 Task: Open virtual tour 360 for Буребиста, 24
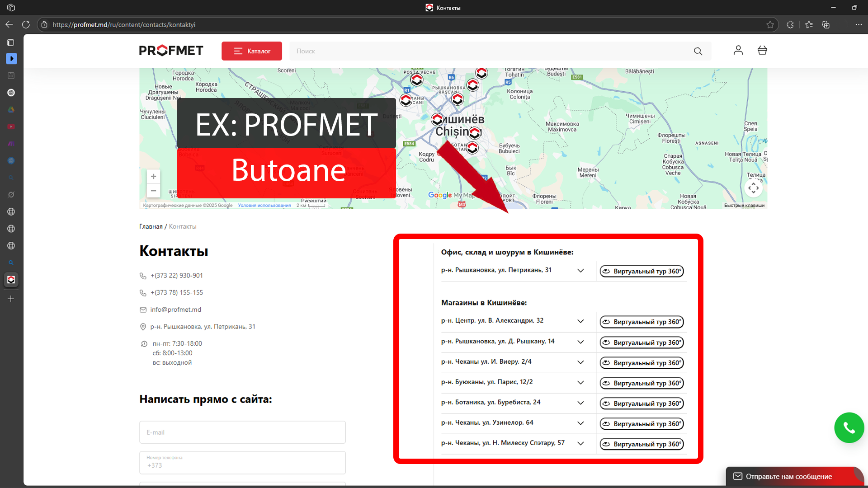[x=642, y=404]
